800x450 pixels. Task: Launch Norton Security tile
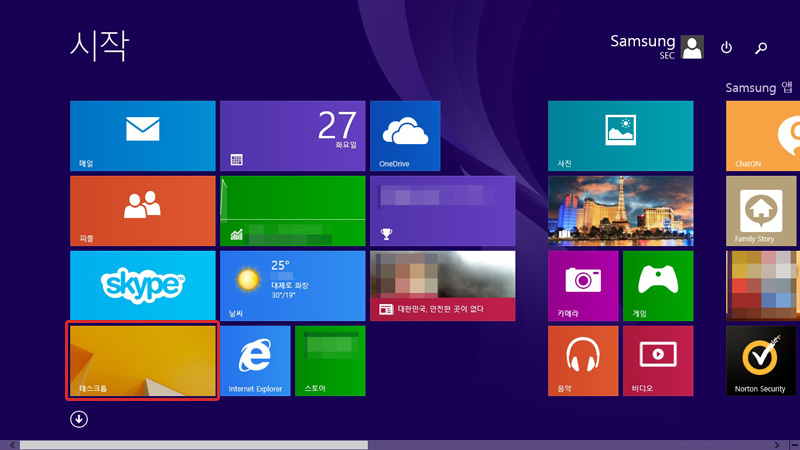tap(761, 361)
